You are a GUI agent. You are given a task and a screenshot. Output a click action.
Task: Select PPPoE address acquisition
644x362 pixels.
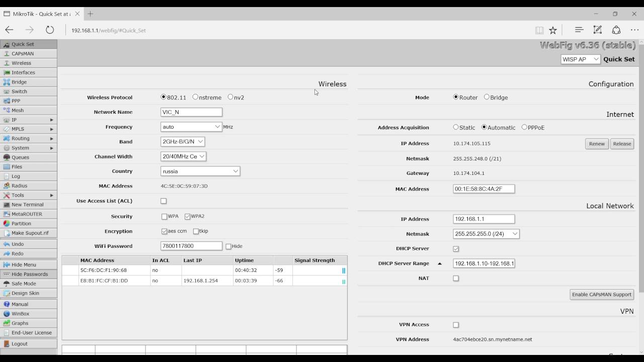point(524,127)
